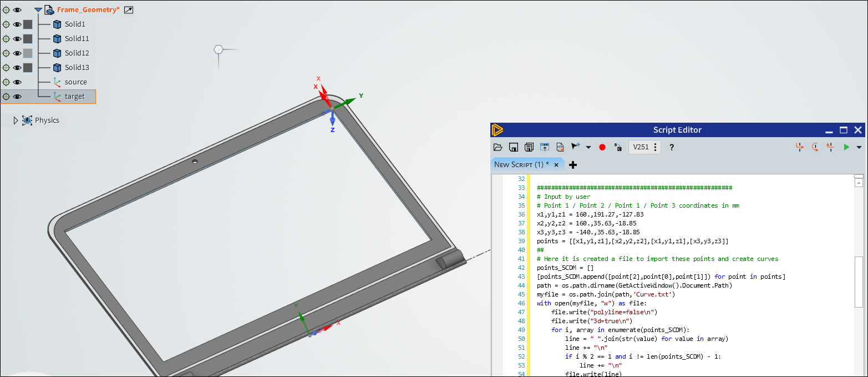Select Solid12 in the structure tree
The height and width of the screenshot is (377, 868).
(x=77, y=53)
